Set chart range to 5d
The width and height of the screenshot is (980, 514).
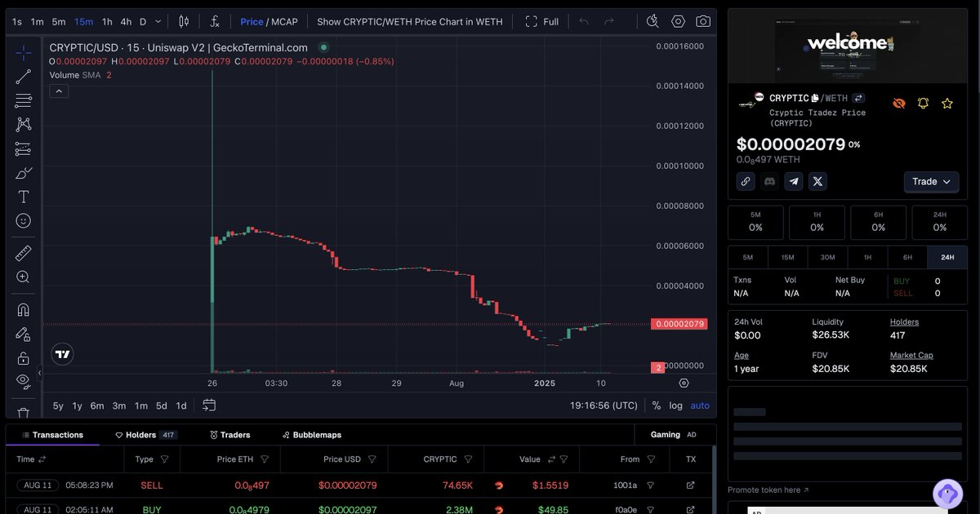162,405
